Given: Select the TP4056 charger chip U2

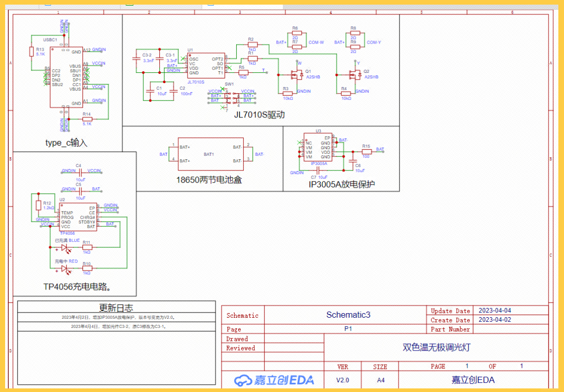Looking at the screenshot, I should [77, 217].
